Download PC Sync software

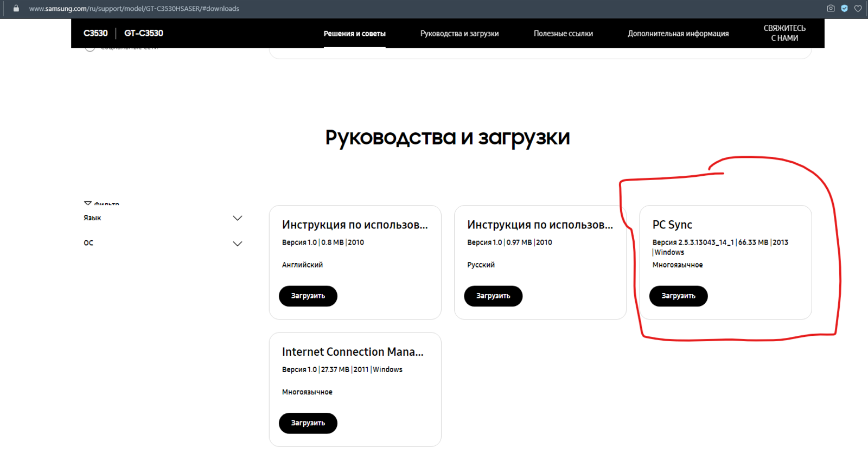pyautogui.click(x=678, y=296)
